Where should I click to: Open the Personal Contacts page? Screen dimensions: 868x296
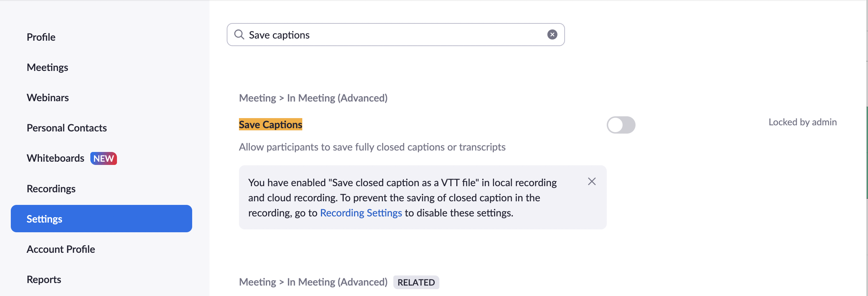(x=67, y=128)
